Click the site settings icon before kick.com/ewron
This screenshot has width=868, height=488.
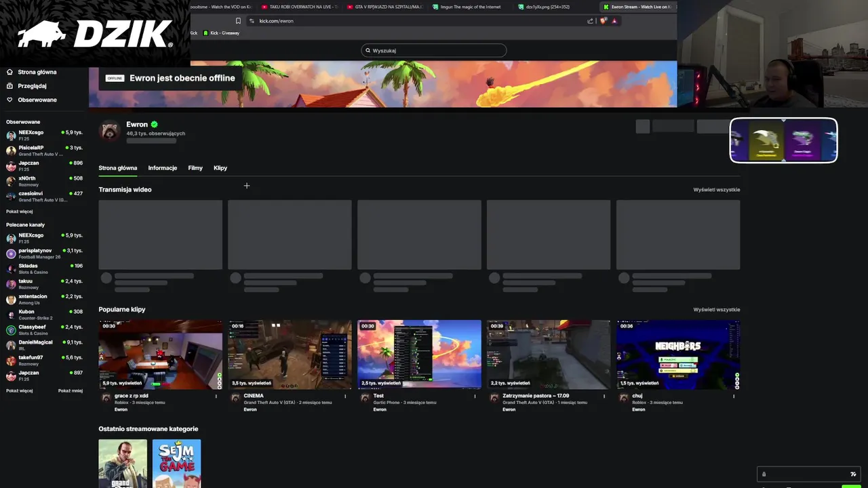[252, 21]
